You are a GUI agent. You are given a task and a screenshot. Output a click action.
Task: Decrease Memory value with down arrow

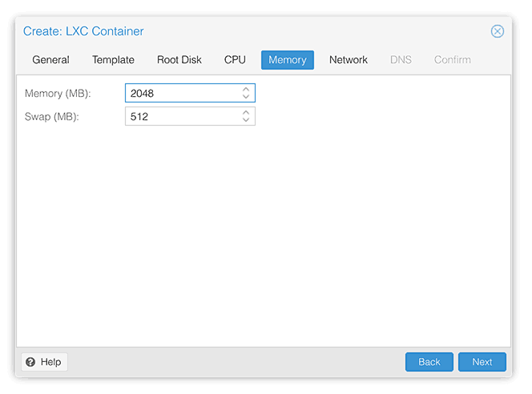246,97
